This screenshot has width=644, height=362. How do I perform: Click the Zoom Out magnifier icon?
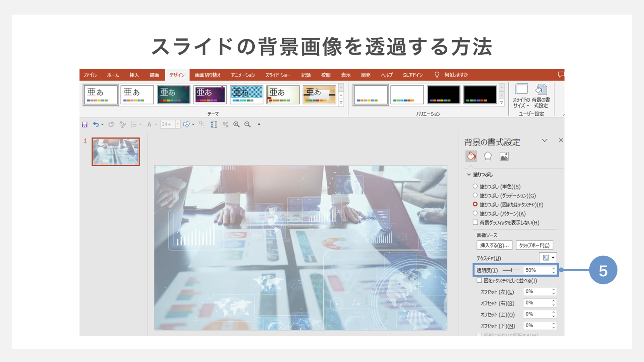click(x=248, y=124)
